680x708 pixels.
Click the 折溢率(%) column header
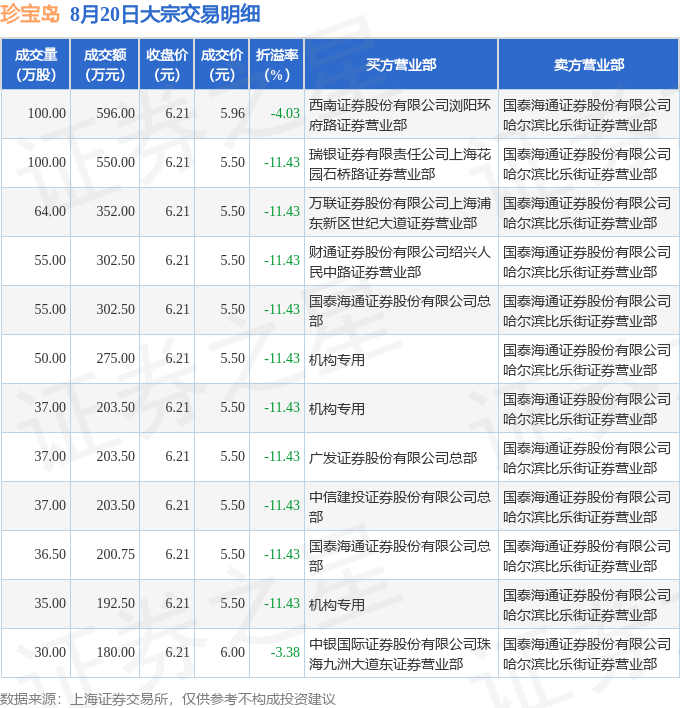[277, 64]
